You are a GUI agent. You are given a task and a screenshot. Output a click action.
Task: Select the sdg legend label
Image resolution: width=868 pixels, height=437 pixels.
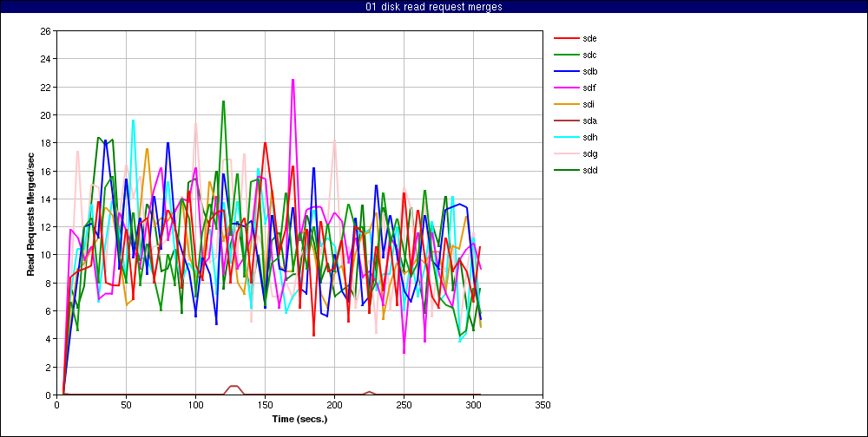[x=589, y=153]
